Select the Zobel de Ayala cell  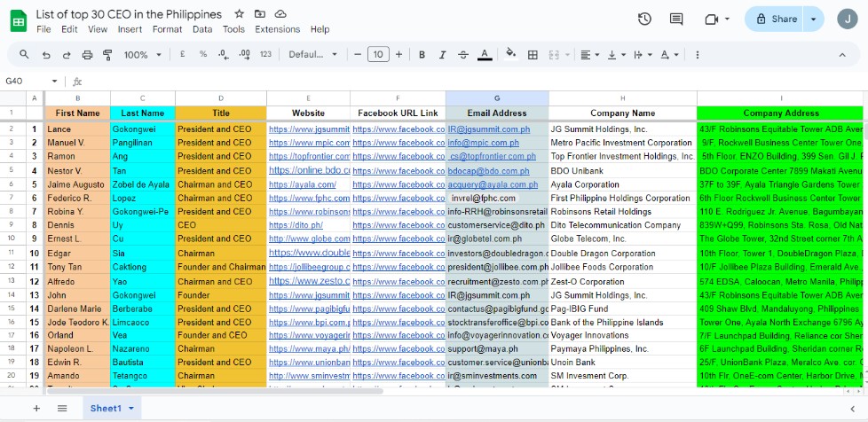(x=143, y=184)
